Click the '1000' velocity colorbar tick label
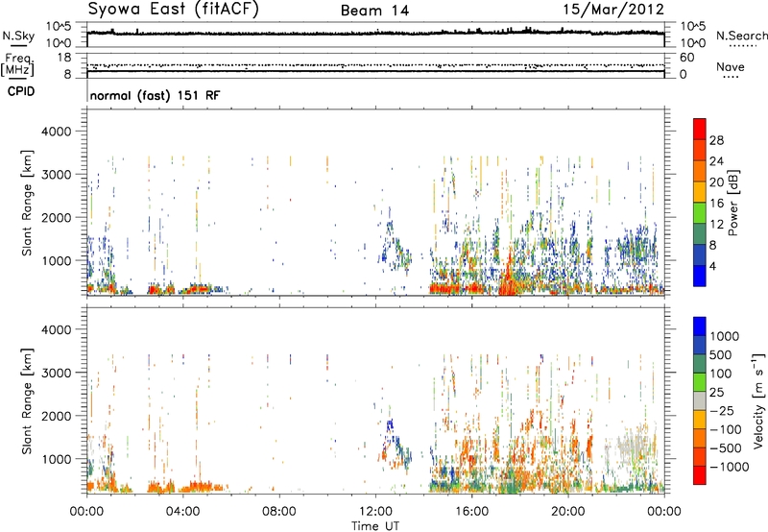 click(724, 336)
